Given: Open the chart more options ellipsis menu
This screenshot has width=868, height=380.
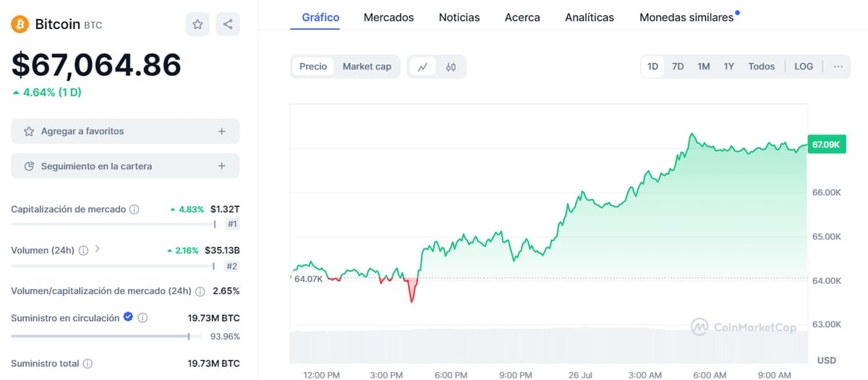Looking at the screenshot, I should 838,67.
